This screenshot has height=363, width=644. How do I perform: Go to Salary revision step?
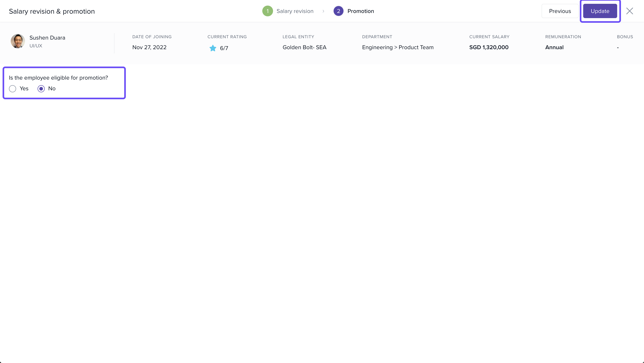point(295,11)
